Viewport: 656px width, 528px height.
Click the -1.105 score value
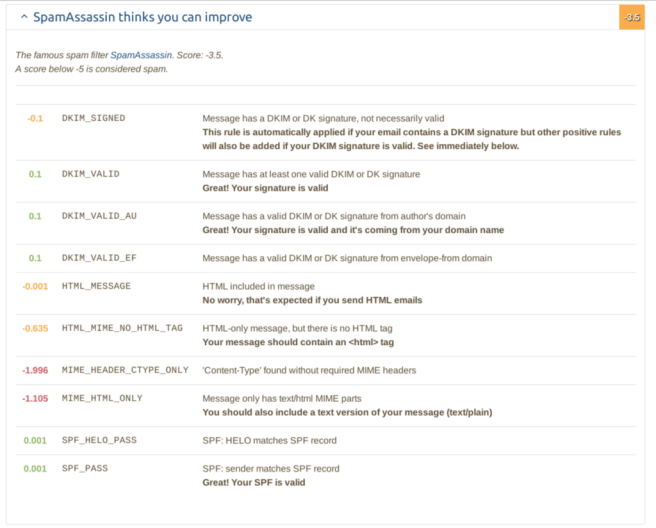tap(36, 398)
